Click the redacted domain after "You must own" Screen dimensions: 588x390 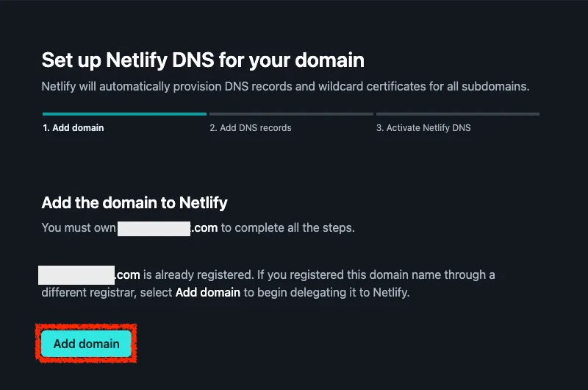154,228
